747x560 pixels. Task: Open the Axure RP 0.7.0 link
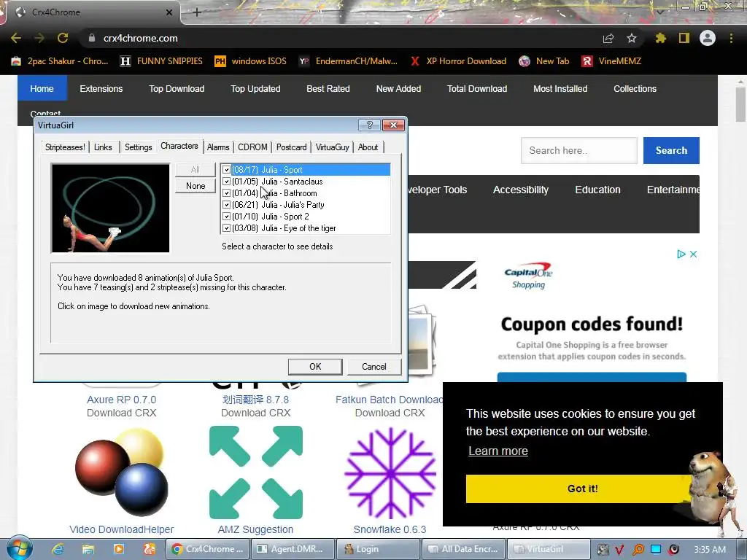(x=122, y=400)
